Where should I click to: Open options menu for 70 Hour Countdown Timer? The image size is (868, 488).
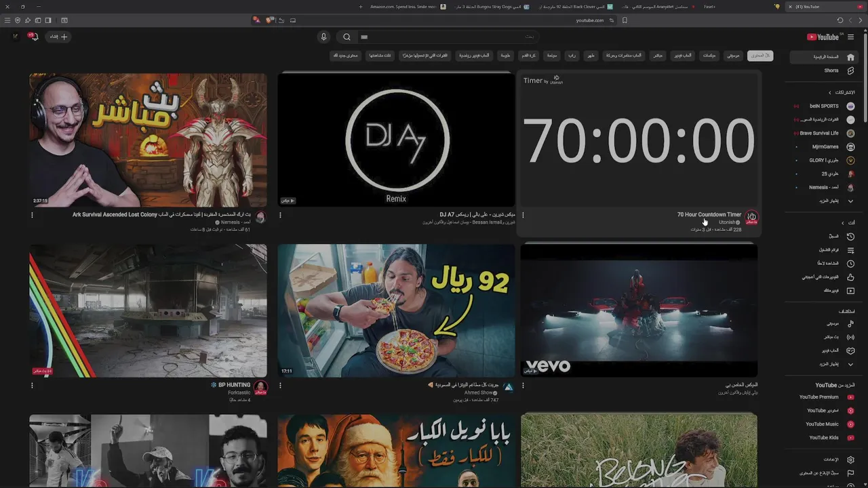pos(523,216)
